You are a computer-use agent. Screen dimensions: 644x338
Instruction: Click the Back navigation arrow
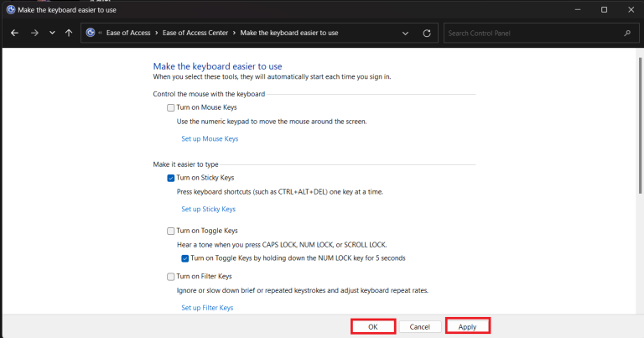click(15, 34)
